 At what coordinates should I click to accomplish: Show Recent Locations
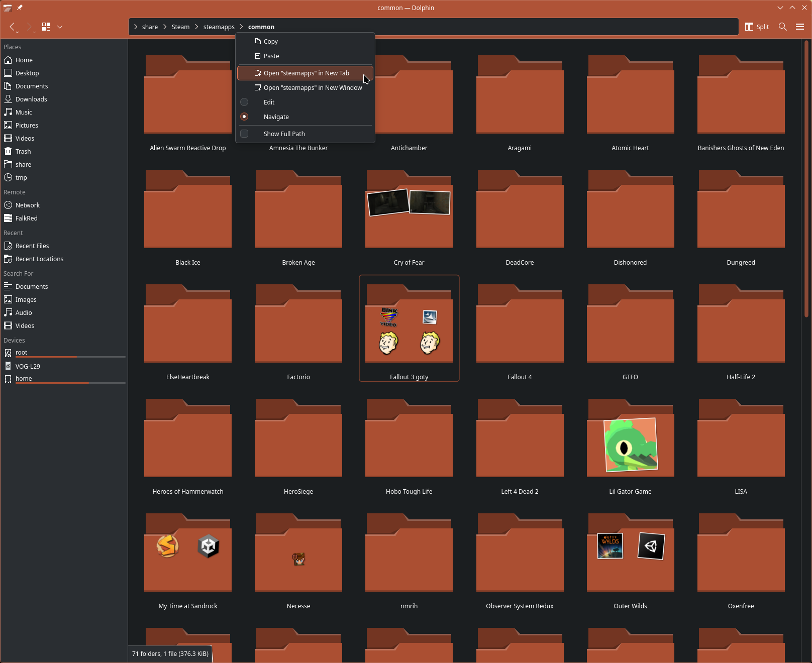coord(64,259)
